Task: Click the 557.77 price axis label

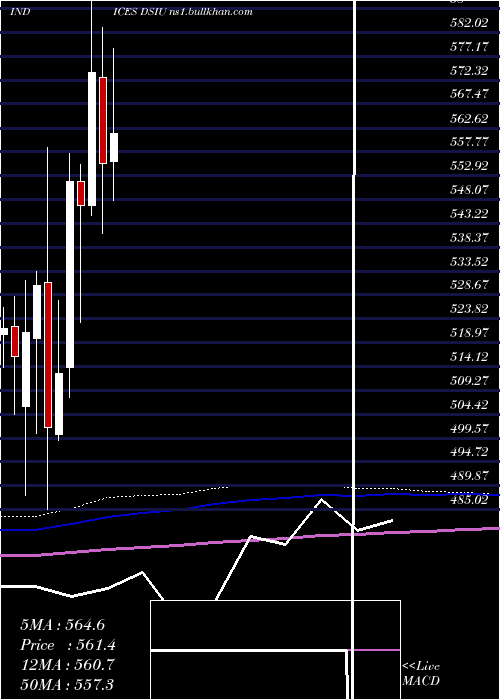Action: (468, 142)
